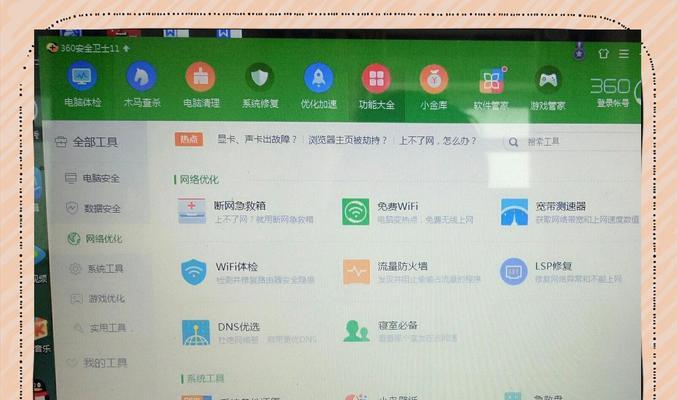Select 网络优化 sidebar category
677x400 pixels.
coord(95,239)
